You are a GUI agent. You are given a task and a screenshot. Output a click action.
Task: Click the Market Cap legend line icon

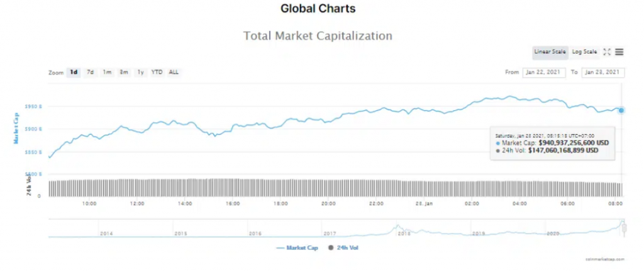[280, 248]
